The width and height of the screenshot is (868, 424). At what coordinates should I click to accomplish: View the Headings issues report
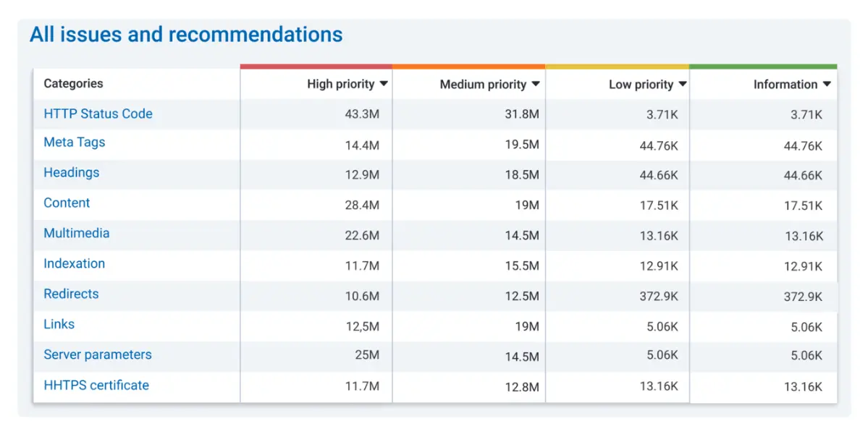(71, 174)
